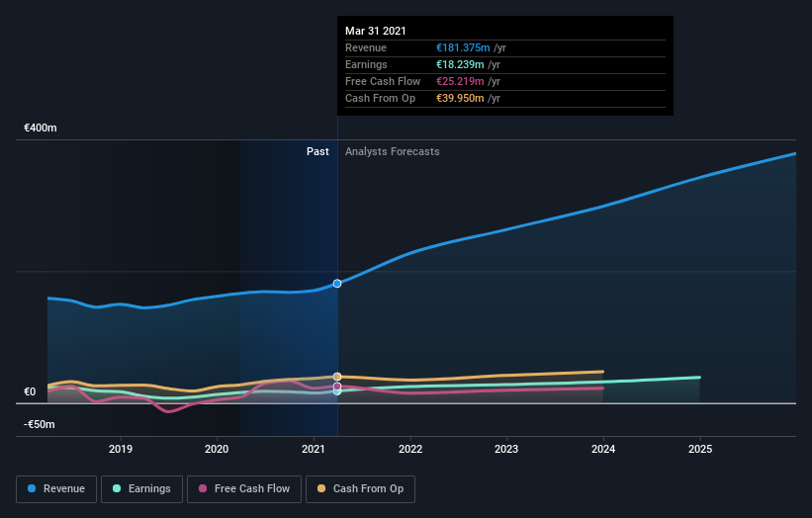Click the 2023 x-axis label
812x518 pixels.
pos(506,449)
